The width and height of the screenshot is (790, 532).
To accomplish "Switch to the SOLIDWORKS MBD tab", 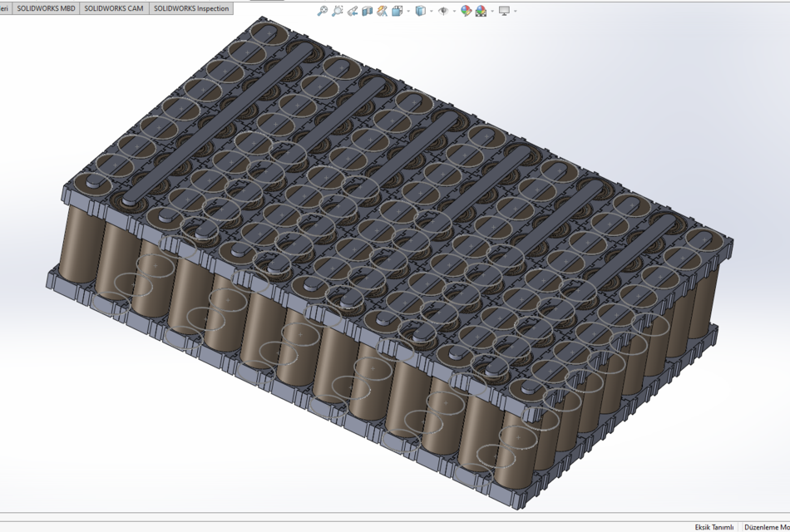I will (47, 7).
